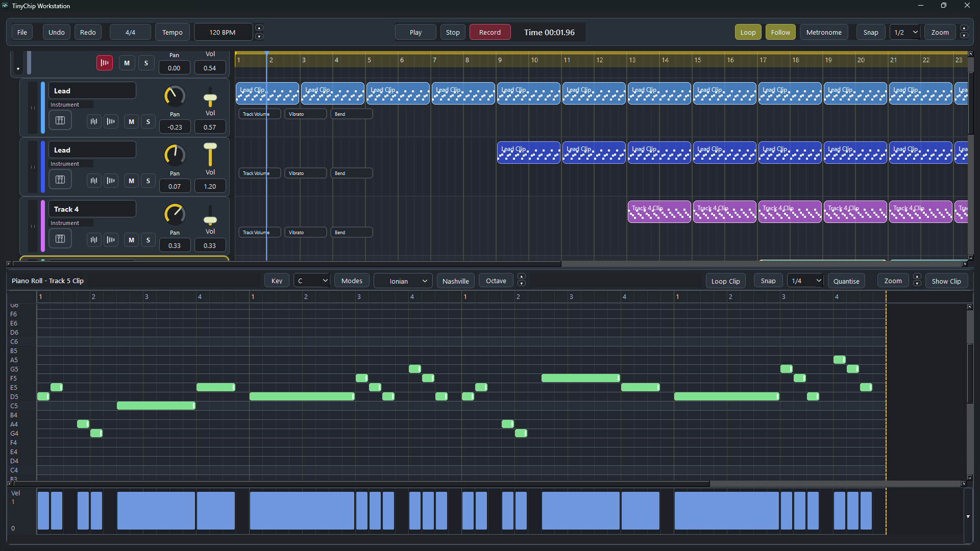
Task: Click Bend automation lane of Lead track with pan -0.23
Action: [x=352, y=114]
